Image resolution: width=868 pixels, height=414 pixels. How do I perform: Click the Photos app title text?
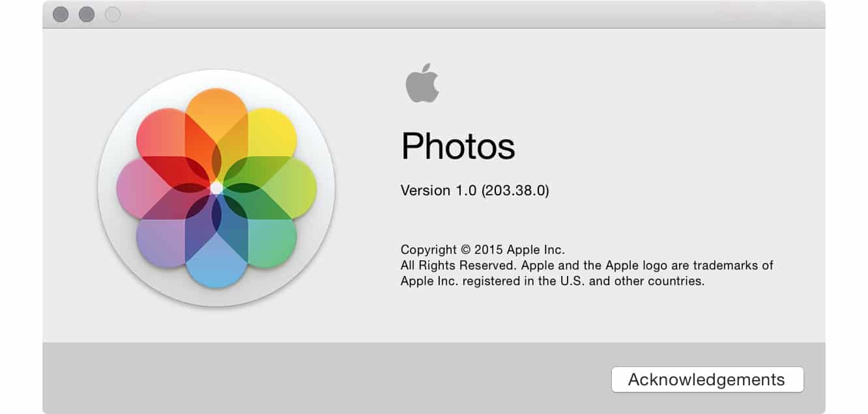[x=457, y=146]
